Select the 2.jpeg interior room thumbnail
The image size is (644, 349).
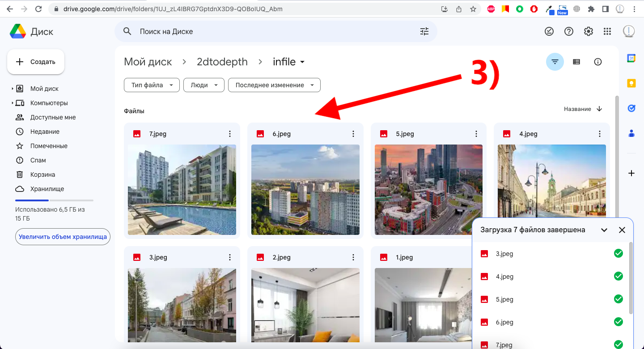click(x=305, y=305)
